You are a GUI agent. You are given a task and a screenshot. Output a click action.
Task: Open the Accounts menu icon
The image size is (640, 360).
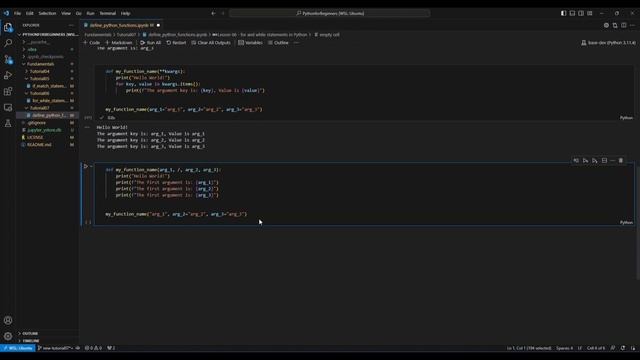[x=8, y=320]
